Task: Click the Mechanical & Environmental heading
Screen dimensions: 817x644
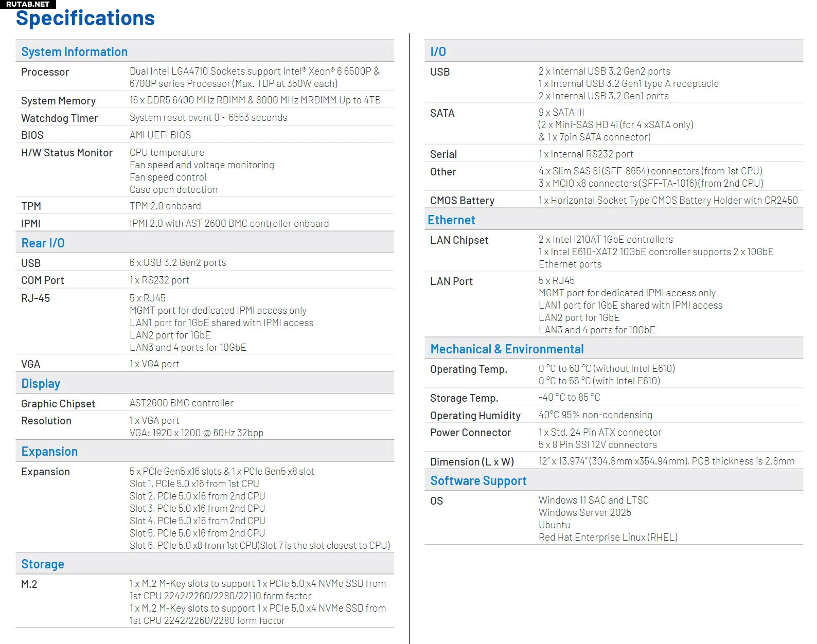Action: (x=507, y=349)
